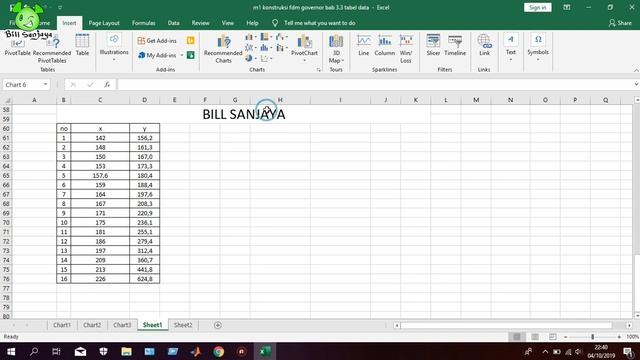Screen dimensions: 640x360
Task: Switch to the Formulas tab
Action: (x=144, y=23)
